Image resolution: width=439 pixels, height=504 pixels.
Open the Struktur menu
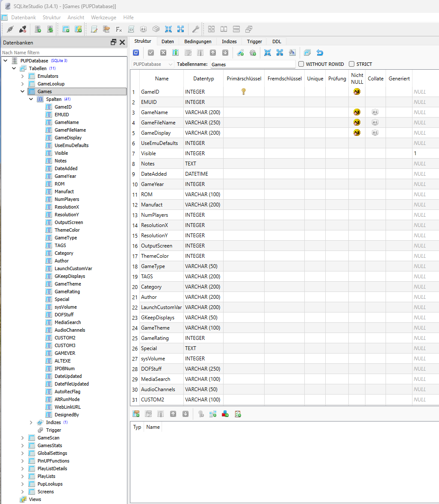(x=52, y=18)
